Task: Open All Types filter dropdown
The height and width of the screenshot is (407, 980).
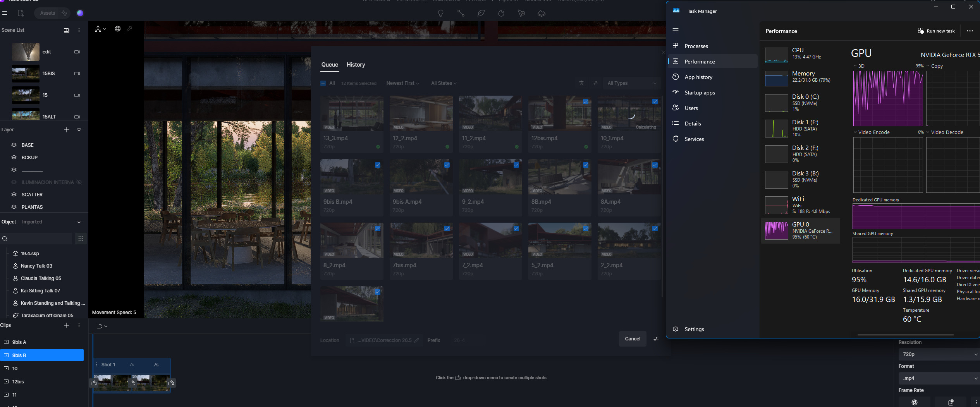Action: point(632,83)
